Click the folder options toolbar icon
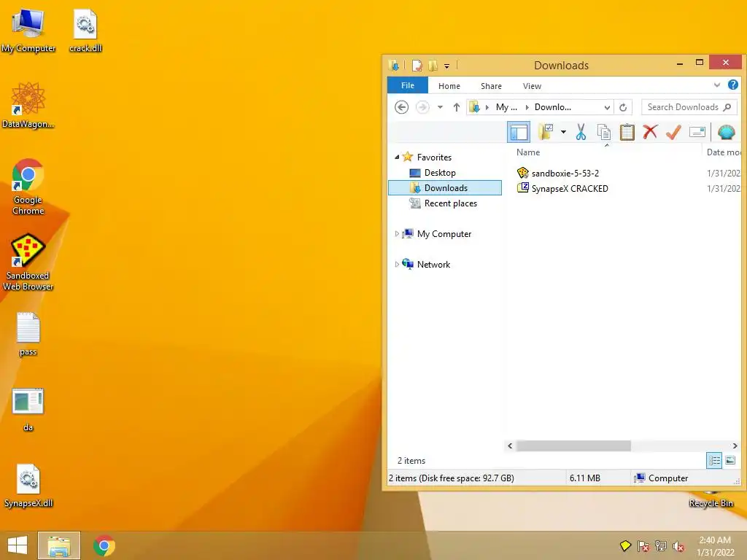The height and width of the screenshot is (560, 747). coord(546,132)
